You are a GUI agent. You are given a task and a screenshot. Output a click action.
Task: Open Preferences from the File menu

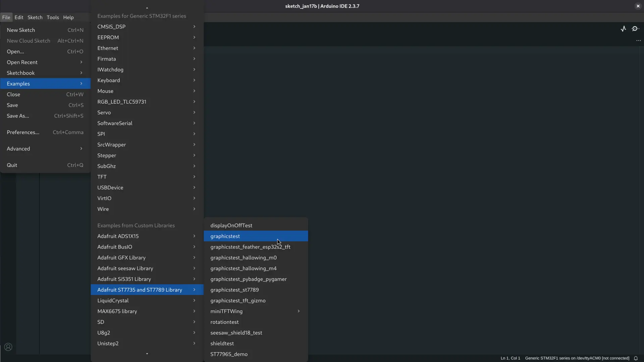coord(23,132)
